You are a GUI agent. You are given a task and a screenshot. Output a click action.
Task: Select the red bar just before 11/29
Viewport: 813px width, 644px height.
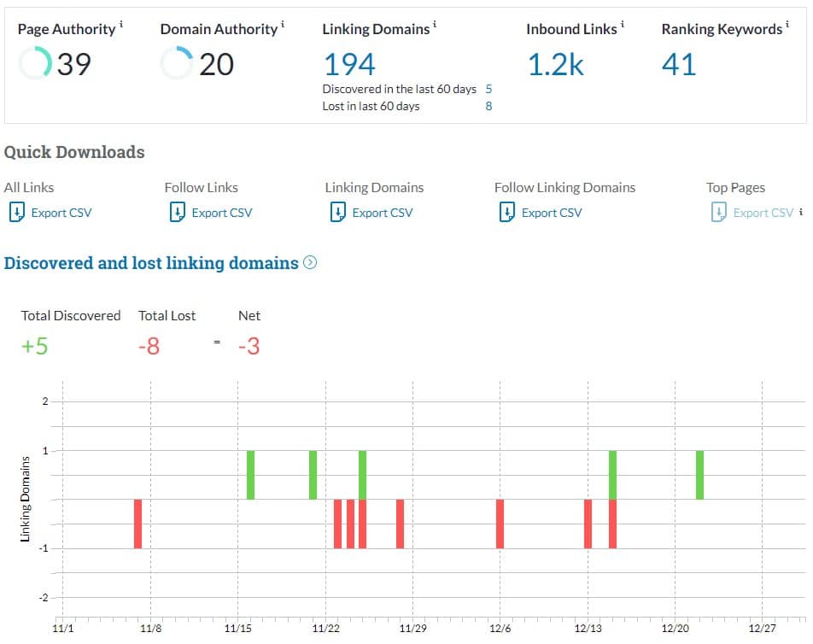(x=400, y=524)
